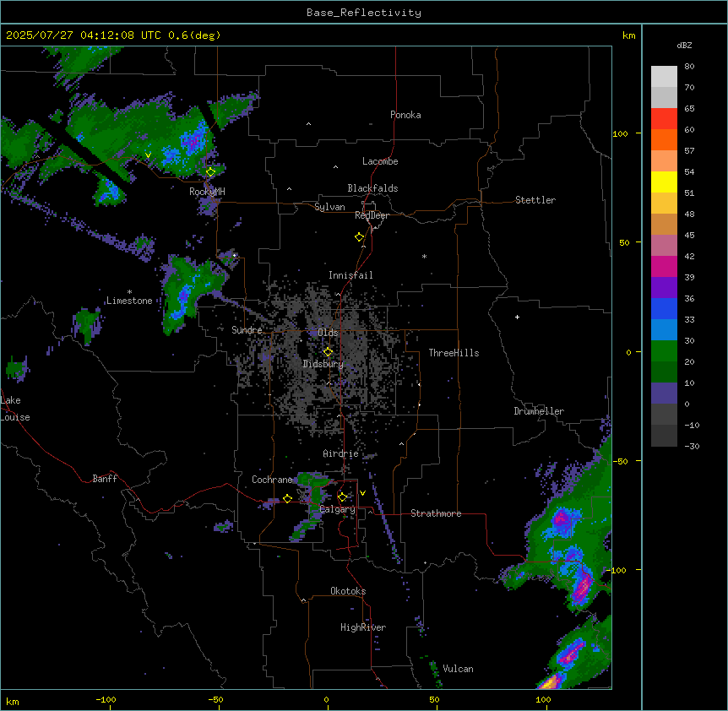The height and width of the screenshot is (711, 728).
Task: Click the Strathmore city label
Action: [436, 513]
